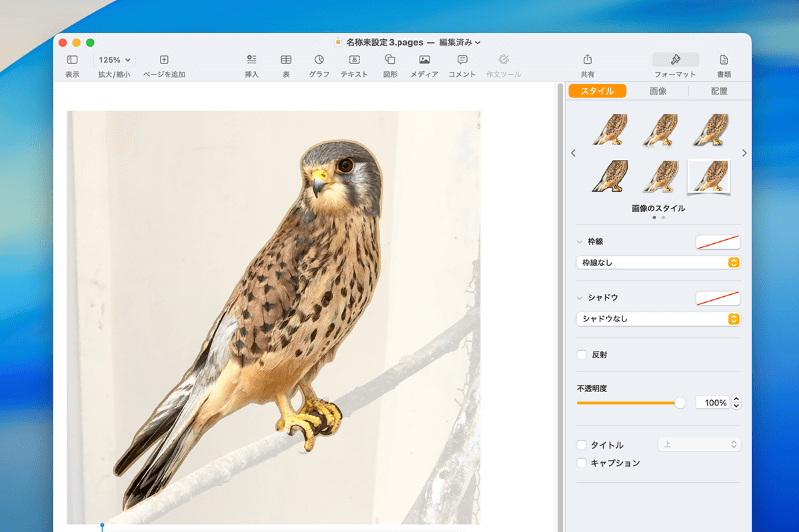Click the 作文ツール writing tools icon
The height and width of the screenshot is (532, 799).
coord(504,60)
